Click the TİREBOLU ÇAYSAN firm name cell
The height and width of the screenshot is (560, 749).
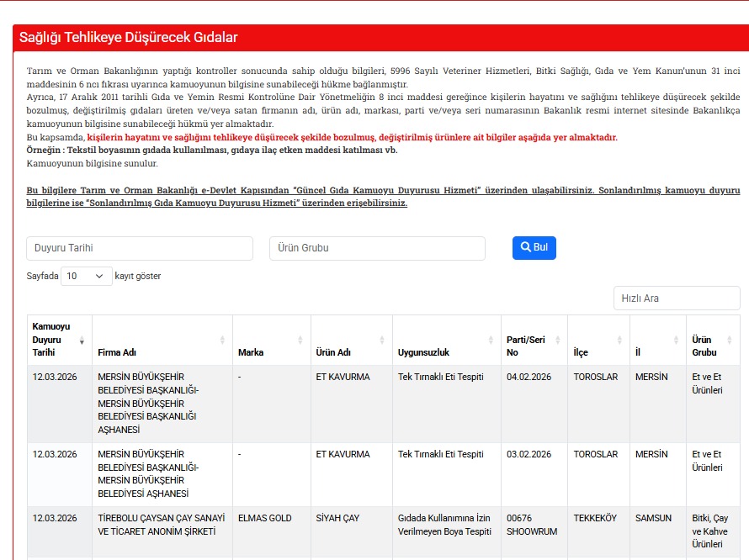click(162, 525)
